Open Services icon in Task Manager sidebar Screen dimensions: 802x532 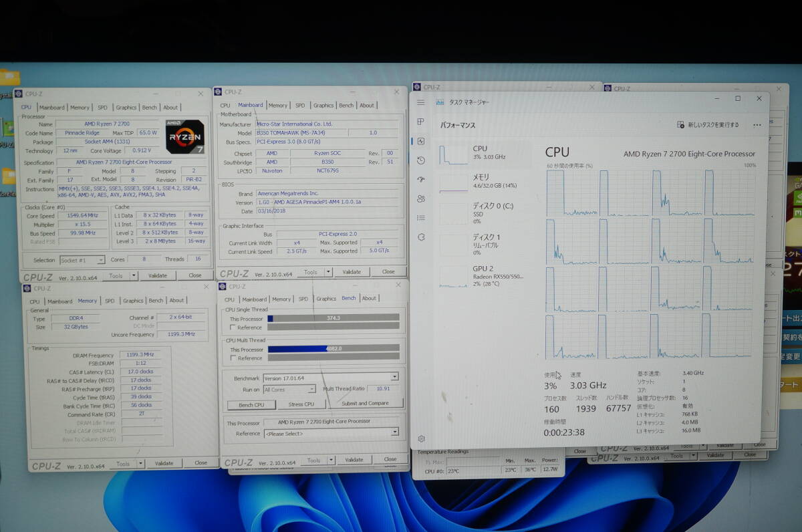coord(420,237)
